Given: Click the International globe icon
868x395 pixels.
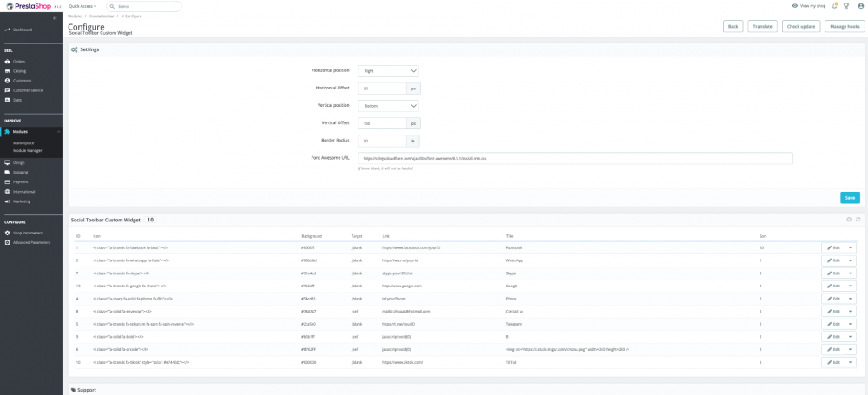Looking at the screenshot, I should [x=8, y=191].
